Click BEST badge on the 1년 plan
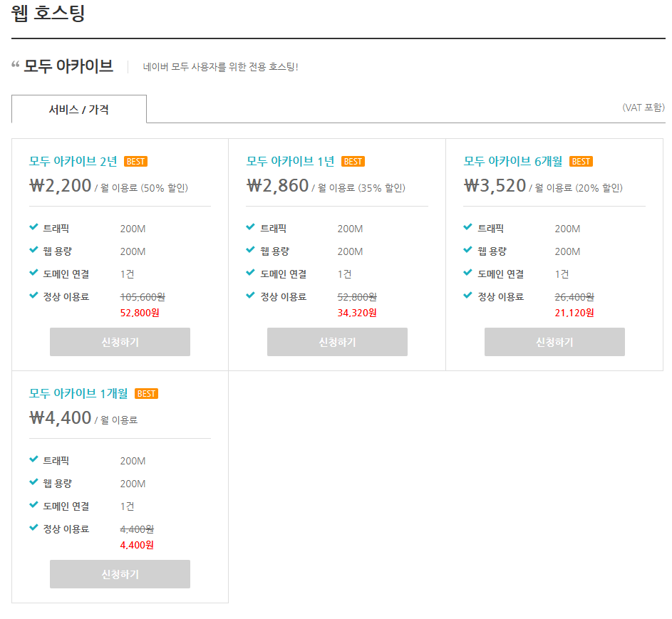This screenshot has width=672, height=619. click(353, 162)
